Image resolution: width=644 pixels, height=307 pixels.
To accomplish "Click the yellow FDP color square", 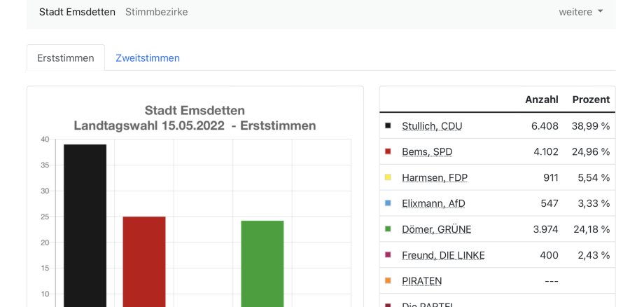I will point(388,177).
